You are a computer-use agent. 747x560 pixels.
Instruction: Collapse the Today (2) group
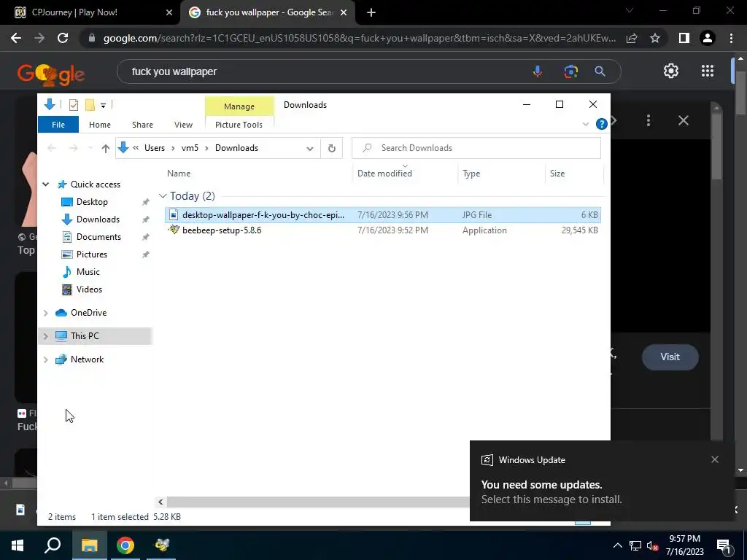[x=163, y=196]
